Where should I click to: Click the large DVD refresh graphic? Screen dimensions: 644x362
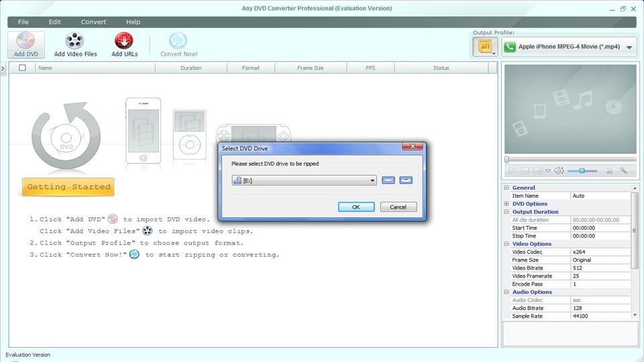[66, 136]
